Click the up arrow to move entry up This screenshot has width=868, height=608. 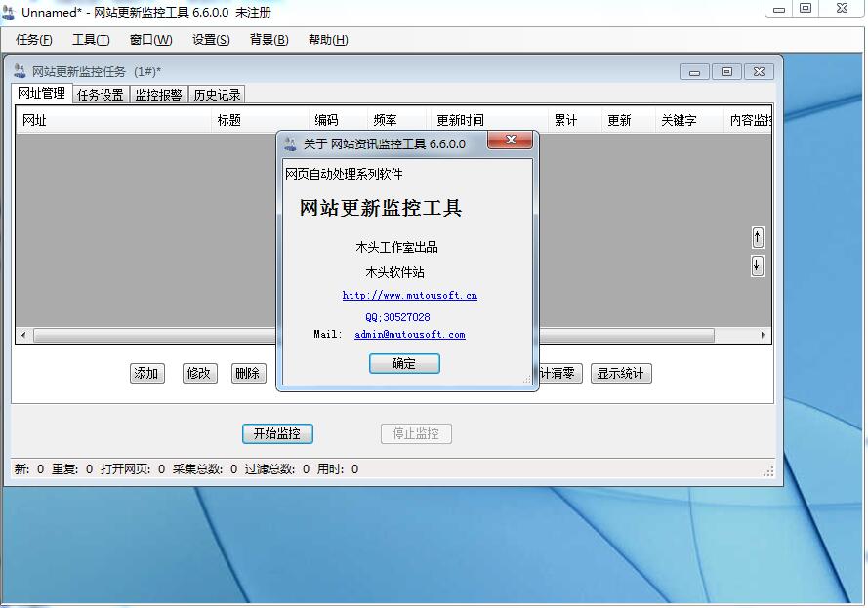[758, 236]
